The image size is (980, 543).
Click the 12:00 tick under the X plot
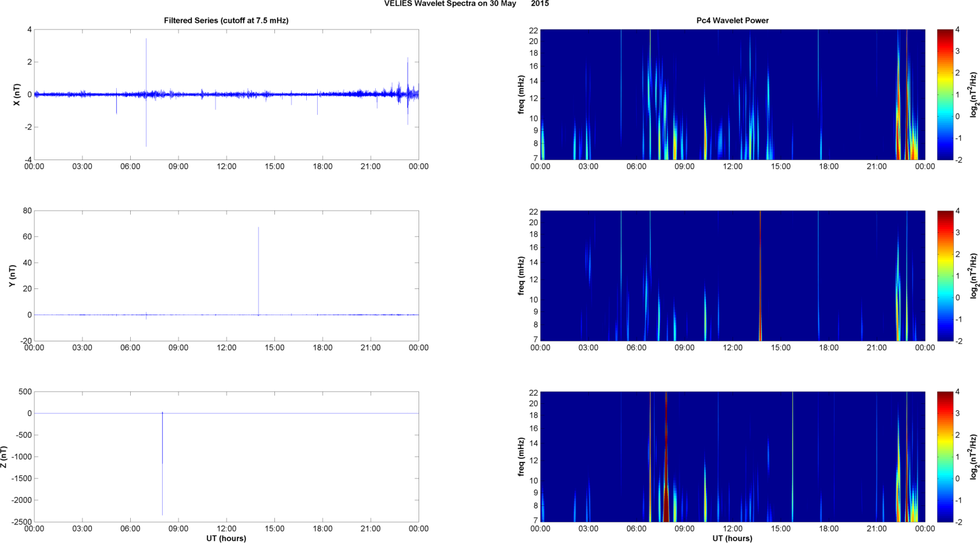tap(226, 167)
